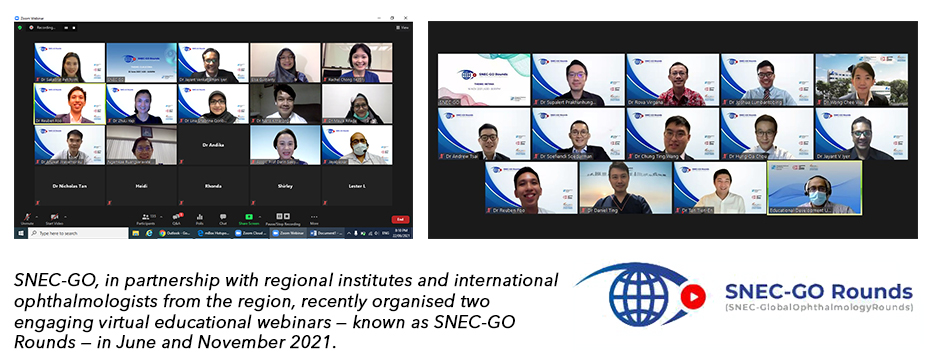Open the Q&A icon in Zoom toolbar
932x362 pixels.
tap(176, 217)
